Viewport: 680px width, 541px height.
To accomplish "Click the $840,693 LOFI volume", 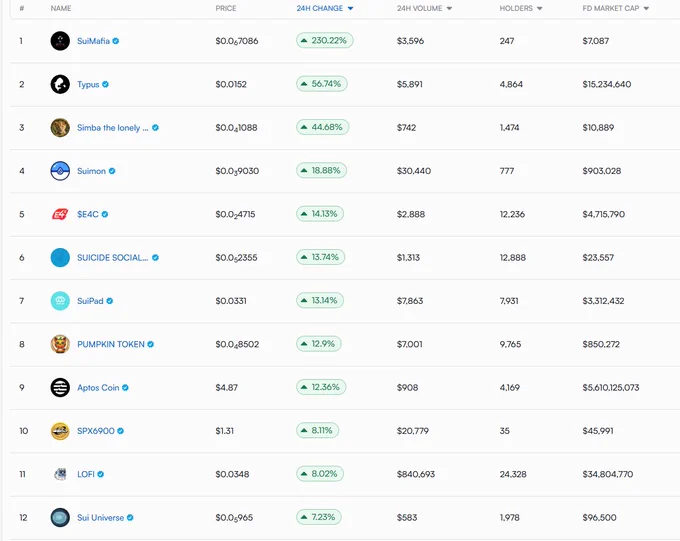I will tap(416, 474).
